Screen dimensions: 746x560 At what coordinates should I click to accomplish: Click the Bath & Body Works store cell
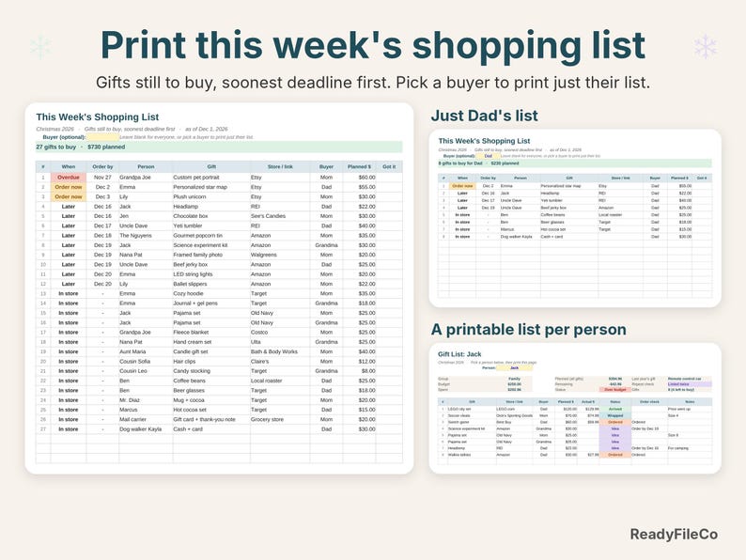coord(280,352)
